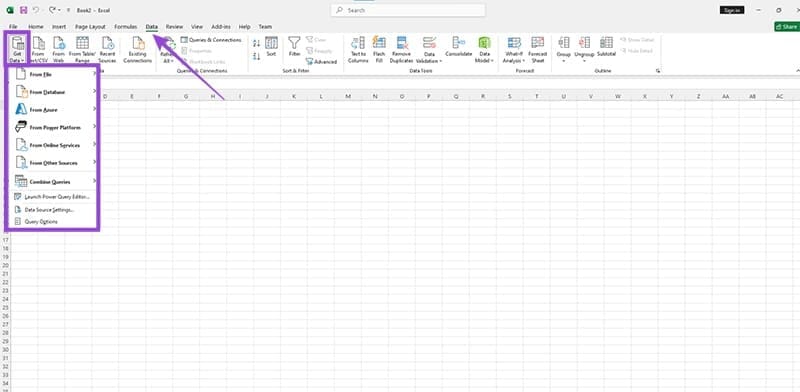Select row 25 header

(6, 307)
